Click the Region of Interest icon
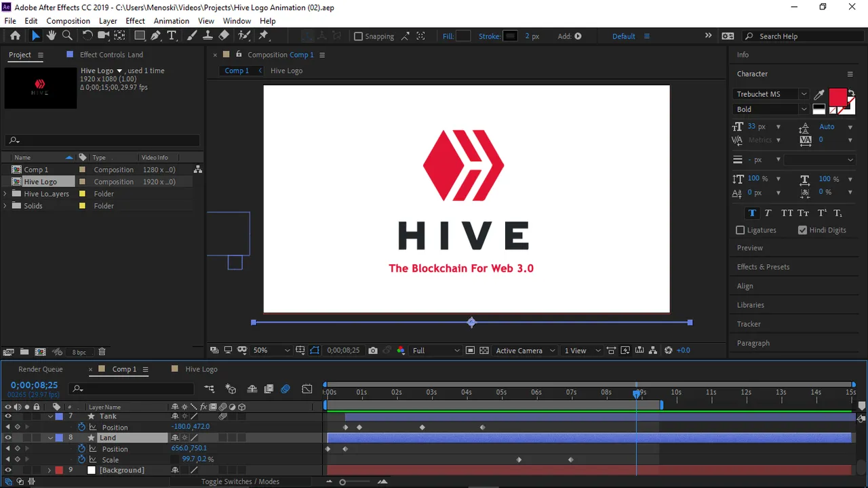The width and height of the screenshot is (868, 488). click(470, 350)
